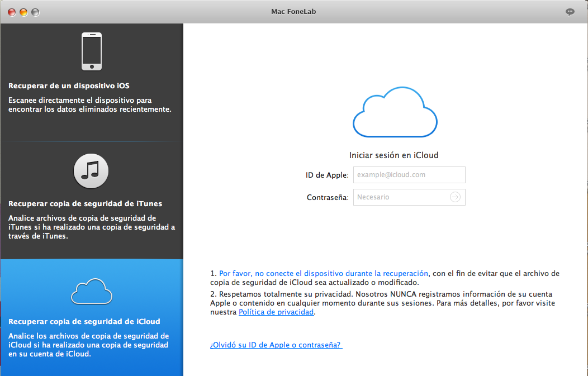Focus the Contraseña password field
This screenshot has height=376, width=588.
point(409,197)
